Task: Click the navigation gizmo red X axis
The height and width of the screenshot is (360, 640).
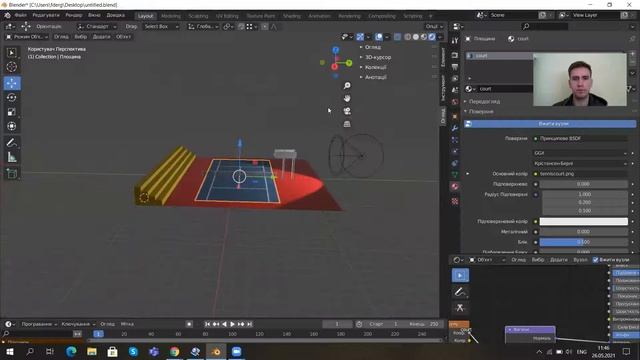Action: tap(335, 67)
